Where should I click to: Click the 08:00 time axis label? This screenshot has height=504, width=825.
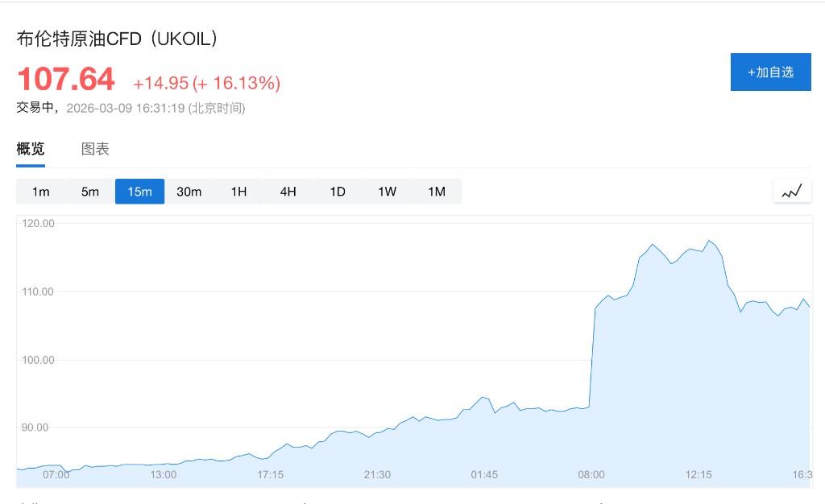click(591, 475)
